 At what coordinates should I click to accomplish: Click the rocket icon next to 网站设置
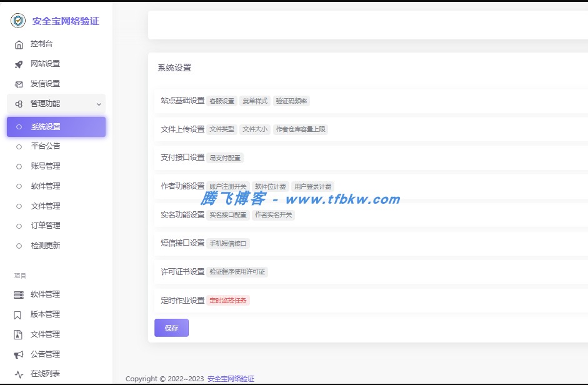pyautogui.click(x=19, y=64)
